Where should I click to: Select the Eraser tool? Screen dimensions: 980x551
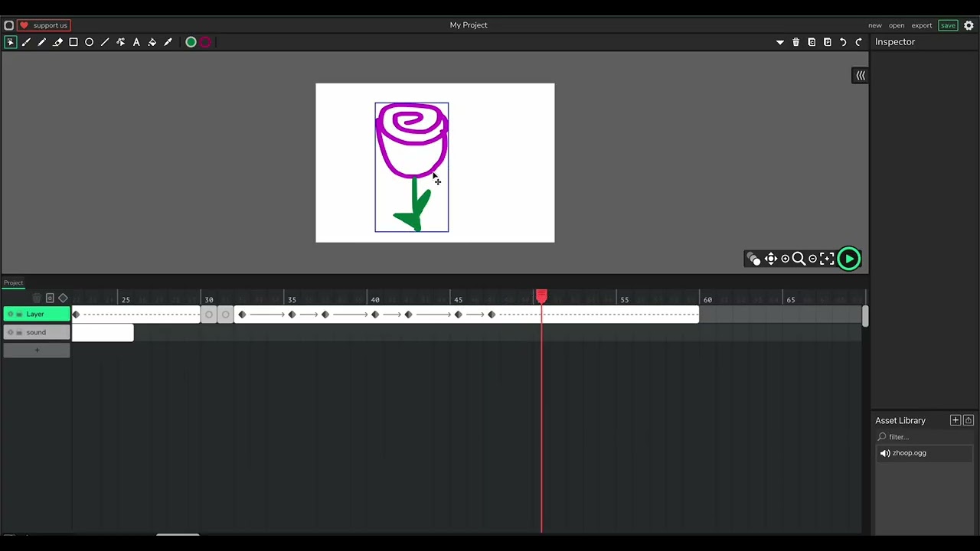(x=57, y=42)
